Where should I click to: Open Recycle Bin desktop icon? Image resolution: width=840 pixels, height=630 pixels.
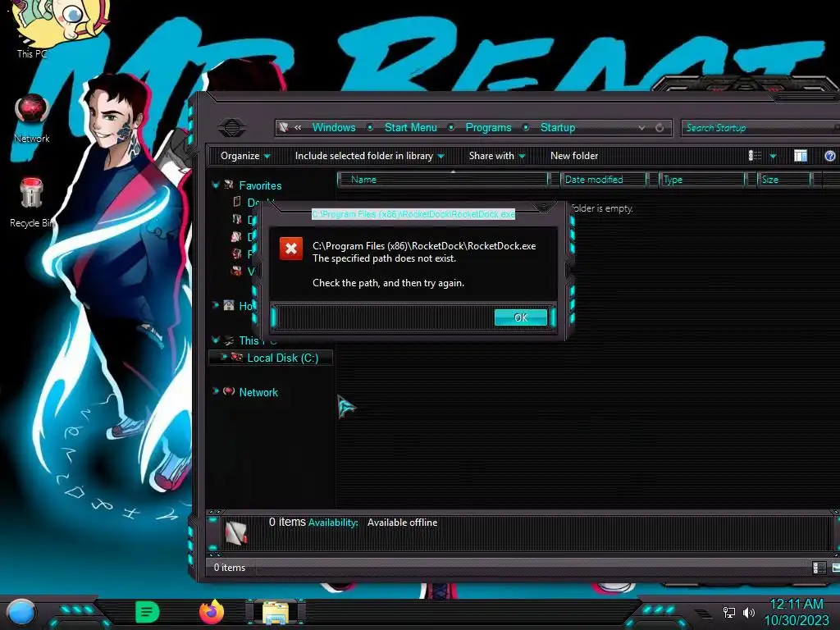coord(32,203)
